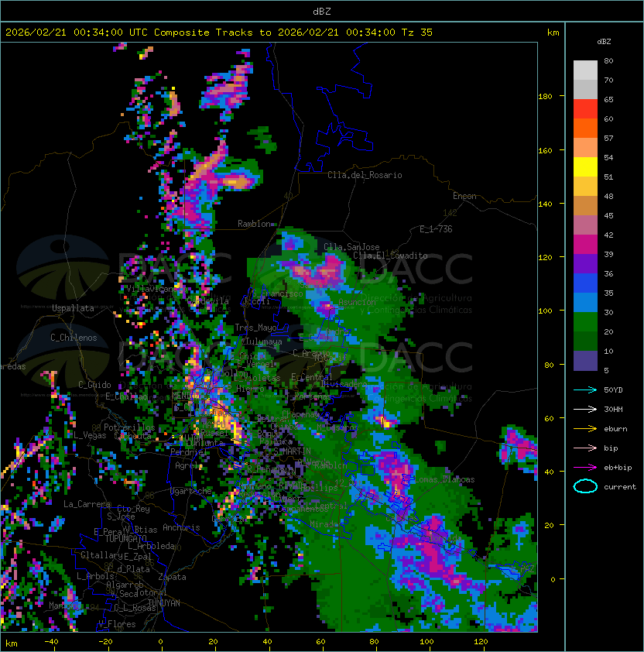Viewport: 644px width, 652px height.
Task: Click the Perdriel map label
Action: click(x=188, y=451)
